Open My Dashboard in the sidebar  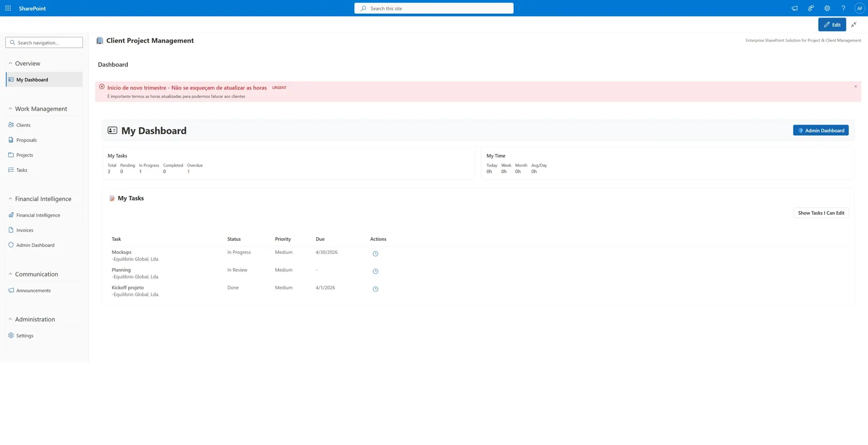[44, 80]
